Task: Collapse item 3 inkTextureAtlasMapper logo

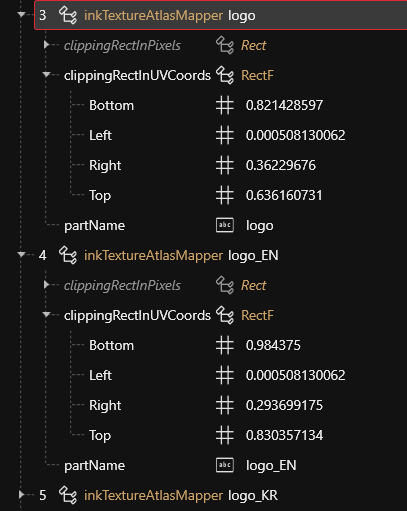Action: coord(22,15)
